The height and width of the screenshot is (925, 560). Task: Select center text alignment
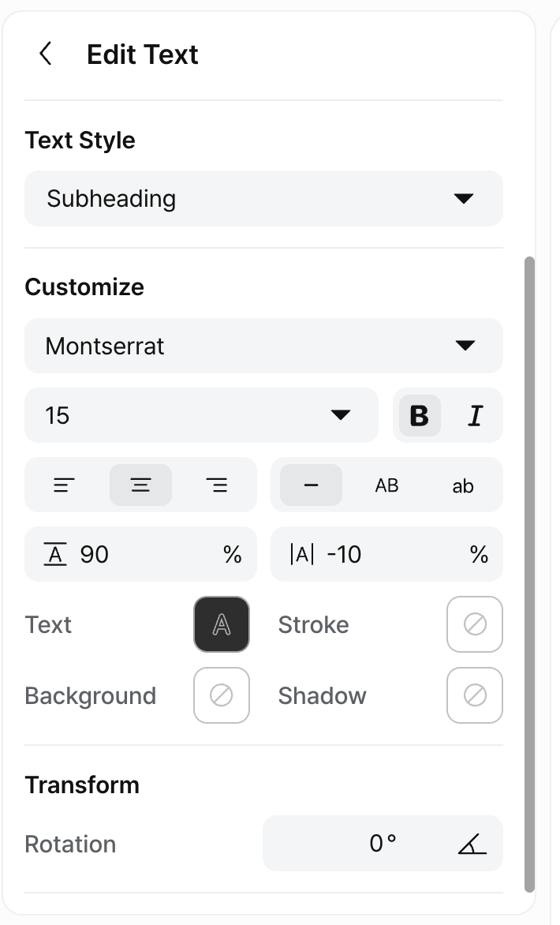[140, 485]
